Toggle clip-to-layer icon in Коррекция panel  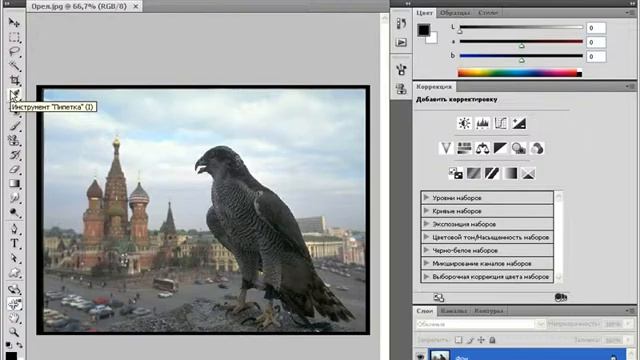(561, 297)
